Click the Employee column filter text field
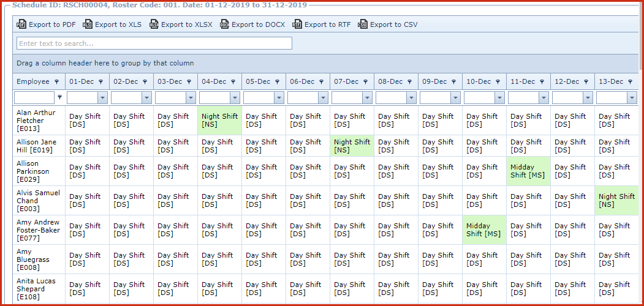The width and height of the screenshot is (644, 306). 34,98
